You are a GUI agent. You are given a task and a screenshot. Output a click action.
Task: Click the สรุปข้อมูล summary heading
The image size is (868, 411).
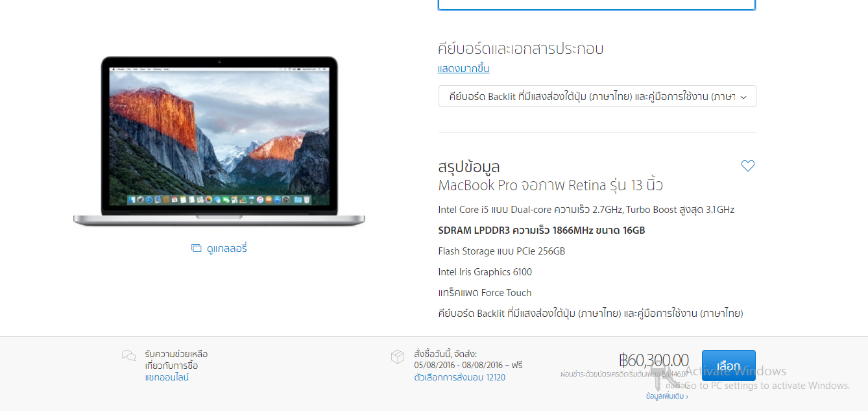(469, 167)
